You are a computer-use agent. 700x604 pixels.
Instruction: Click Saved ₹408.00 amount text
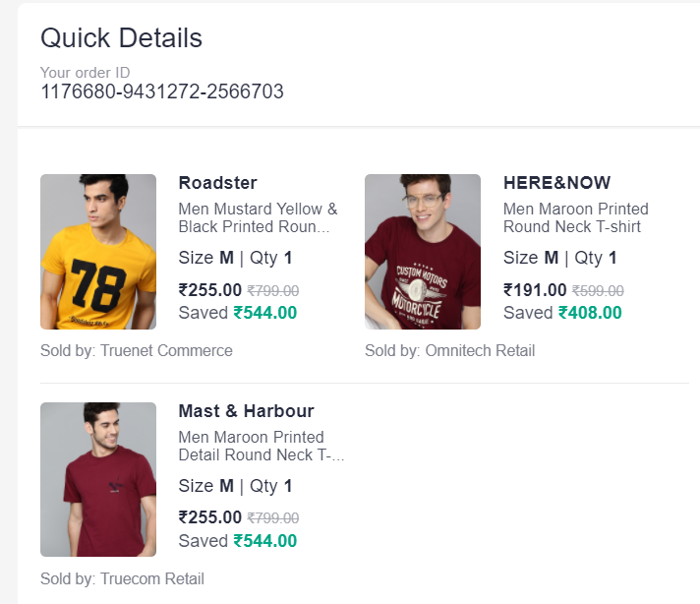click(x=562, y=313)
